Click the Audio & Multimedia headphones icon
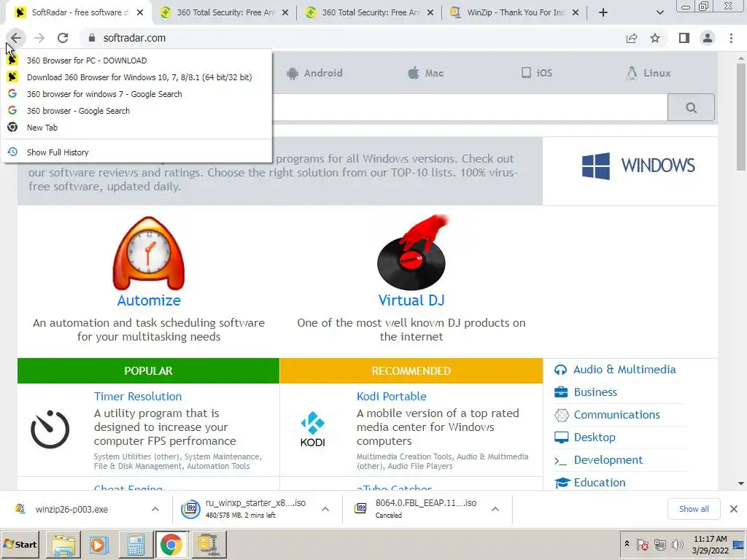The height and width of the screenshot is (560, 747). coord(561,370)
